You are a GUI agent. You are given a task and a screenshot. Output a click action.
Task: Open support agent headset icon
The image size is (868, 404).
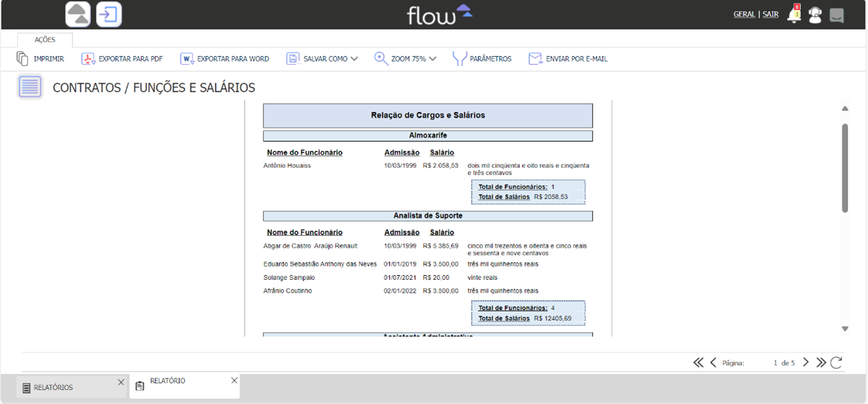[815, 15]
